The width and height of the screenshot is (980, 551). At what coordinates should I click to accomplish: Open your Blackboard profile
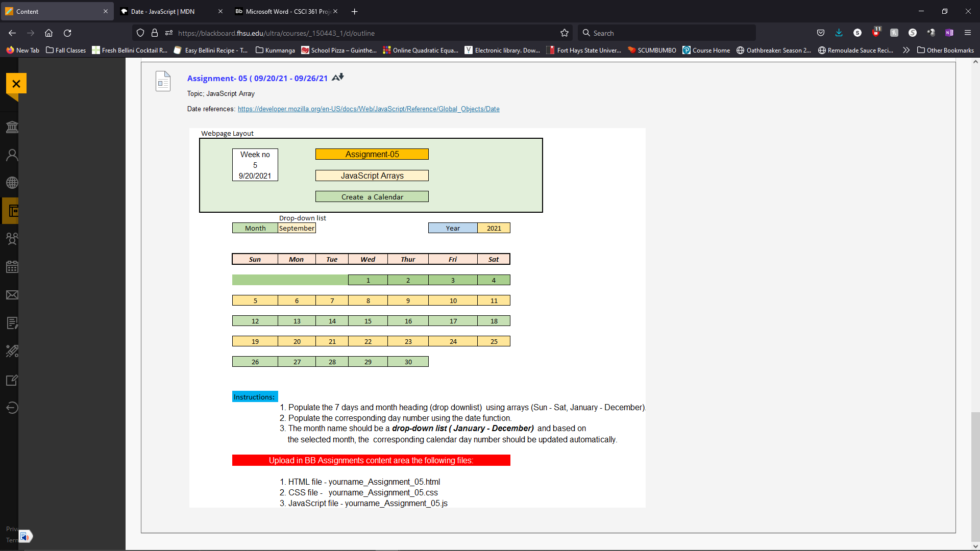[12, 155]
